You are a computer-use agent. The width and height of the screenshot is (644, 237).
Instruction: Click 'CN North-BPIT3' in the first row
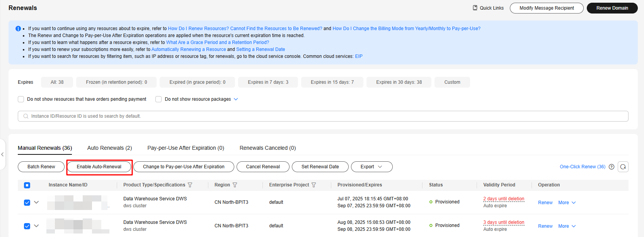click(232, 202)
